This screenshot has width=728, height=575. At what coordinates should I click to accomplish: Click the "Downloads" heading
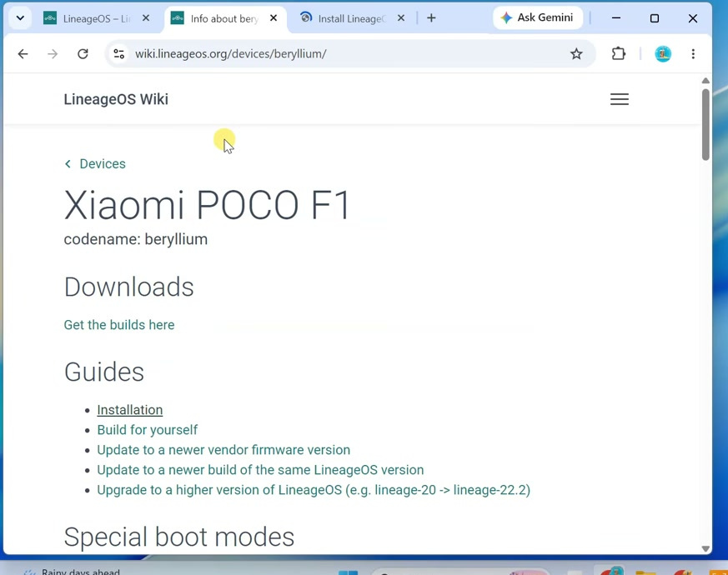click(x=129, y=287)
